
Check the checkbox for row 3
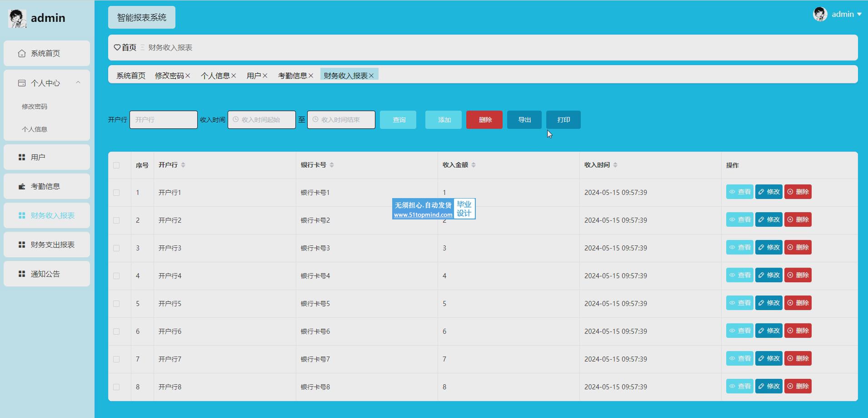tap(116, 248)
